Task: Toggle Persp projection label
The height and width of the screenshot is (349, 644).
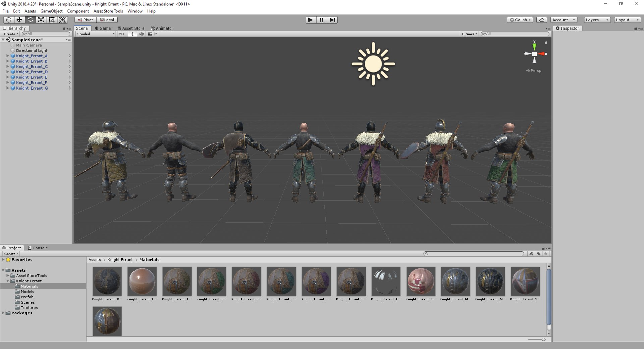Action: 534,70
